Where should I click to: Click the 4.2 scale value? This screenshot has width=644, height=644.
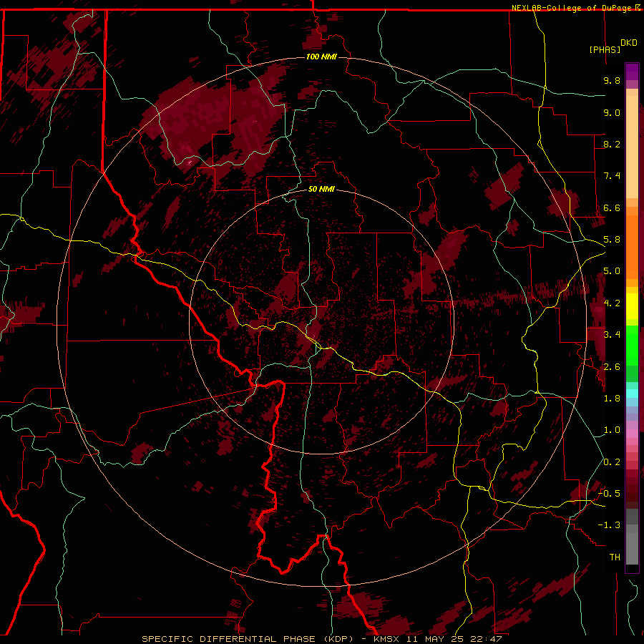(x=612, y=303)
